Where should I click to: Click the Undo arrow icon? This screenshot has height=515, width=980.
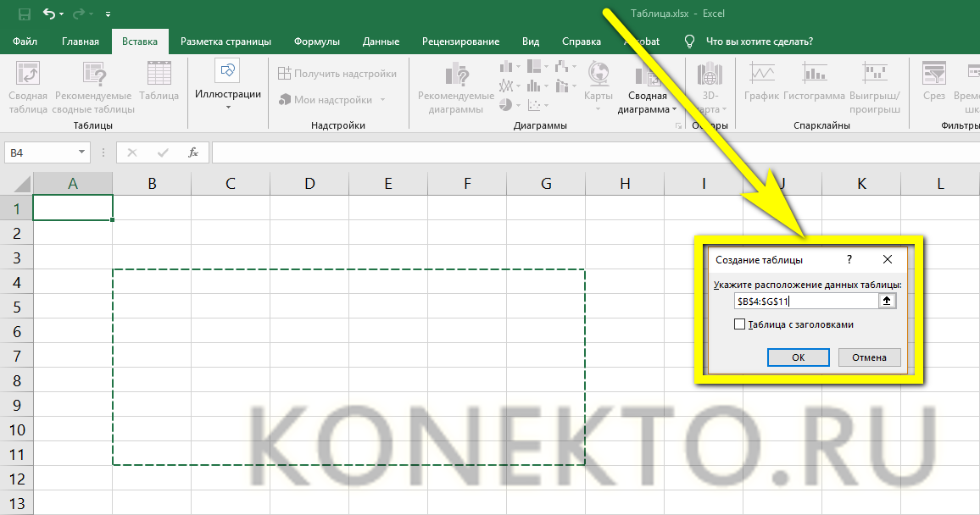click(48, 14)
